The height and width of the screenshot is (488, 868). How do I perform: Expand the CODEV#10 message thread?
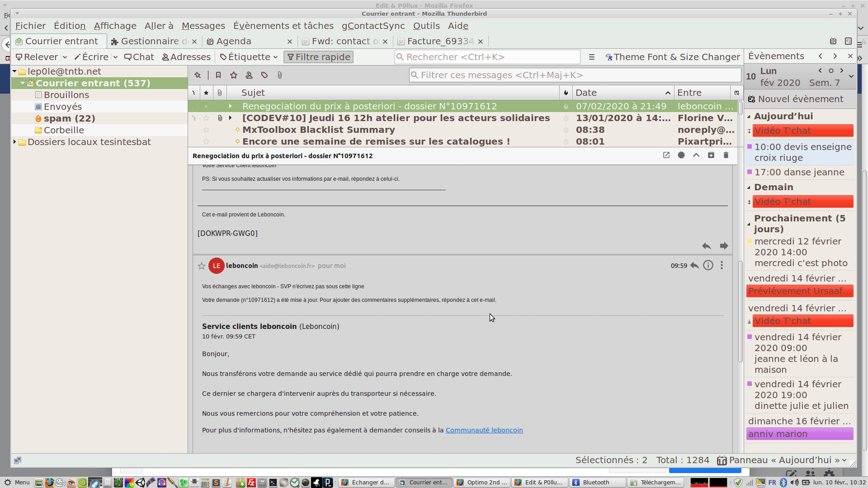click(x=231, y=118)
